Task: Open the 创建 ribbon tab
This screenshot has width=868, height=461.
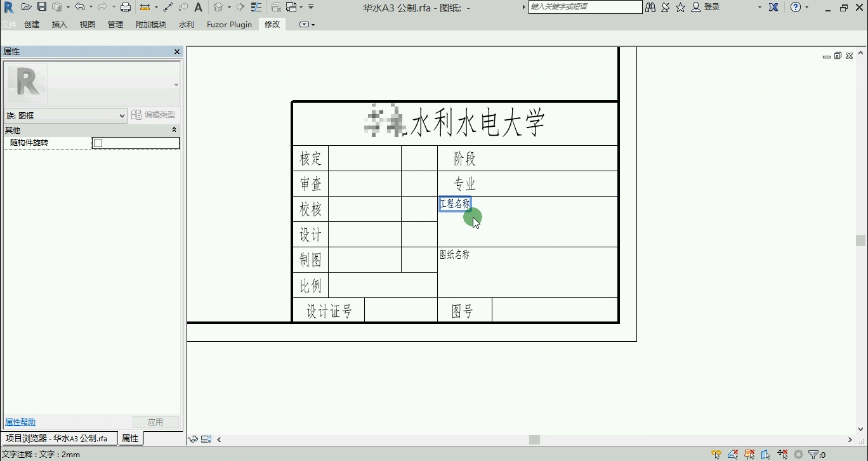Action: coord(32,25)
